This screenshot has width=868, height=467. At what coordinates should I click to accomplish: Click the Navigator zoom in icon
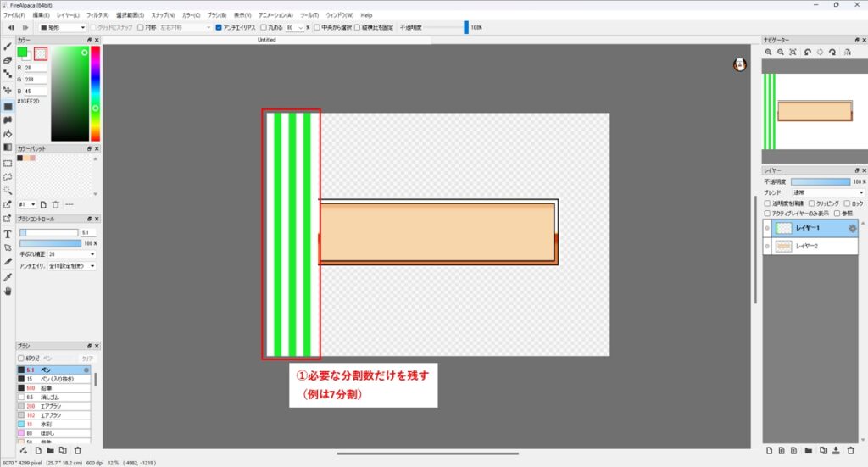(x=769, y=53)
